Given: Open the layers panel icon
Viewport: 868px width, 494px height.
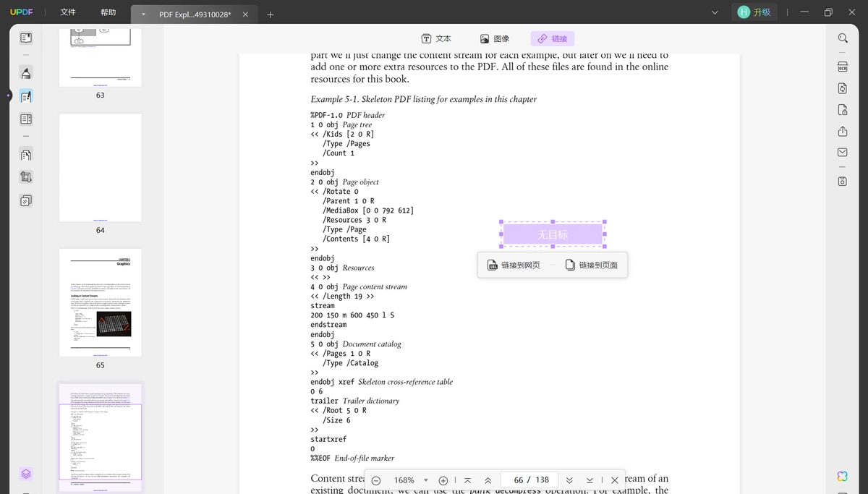Looking at the screenshot, I should click(x=25, y=474).
